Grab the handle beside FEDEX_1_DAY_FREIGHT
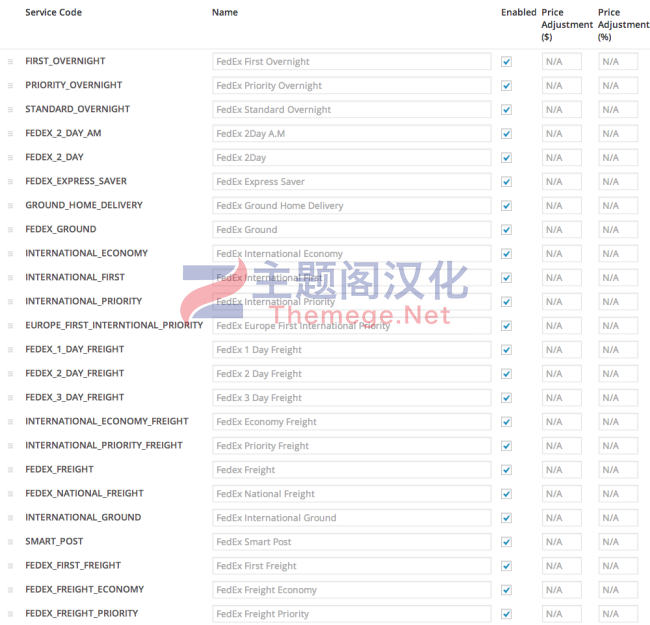 (10, 350)
